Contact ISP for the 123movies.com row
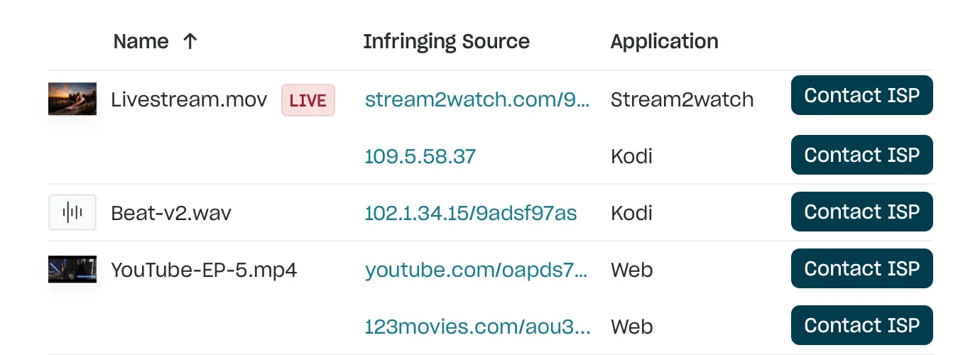This screenshot has width=980, height=355. point(861,325)
